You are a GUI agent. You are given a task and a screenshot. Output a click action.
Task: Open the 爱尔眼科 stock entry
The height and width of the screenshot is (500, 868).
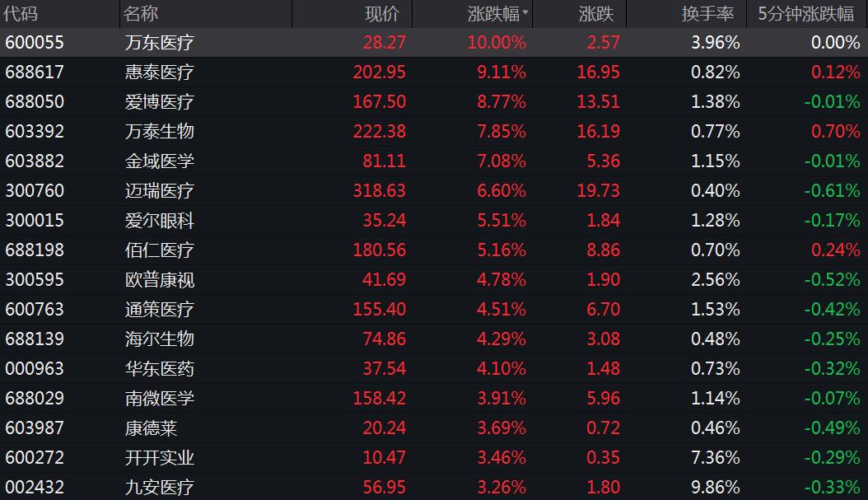coord(434,221)
